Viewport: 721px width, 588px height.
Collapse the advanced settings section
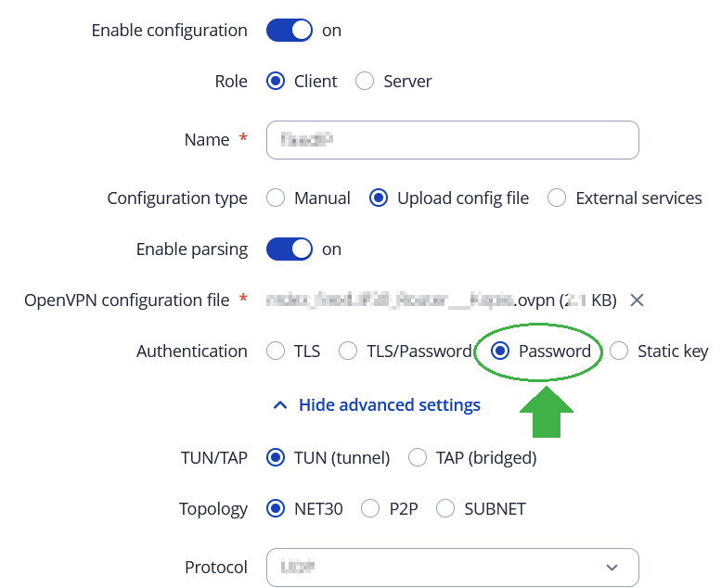tap(389, 405)
